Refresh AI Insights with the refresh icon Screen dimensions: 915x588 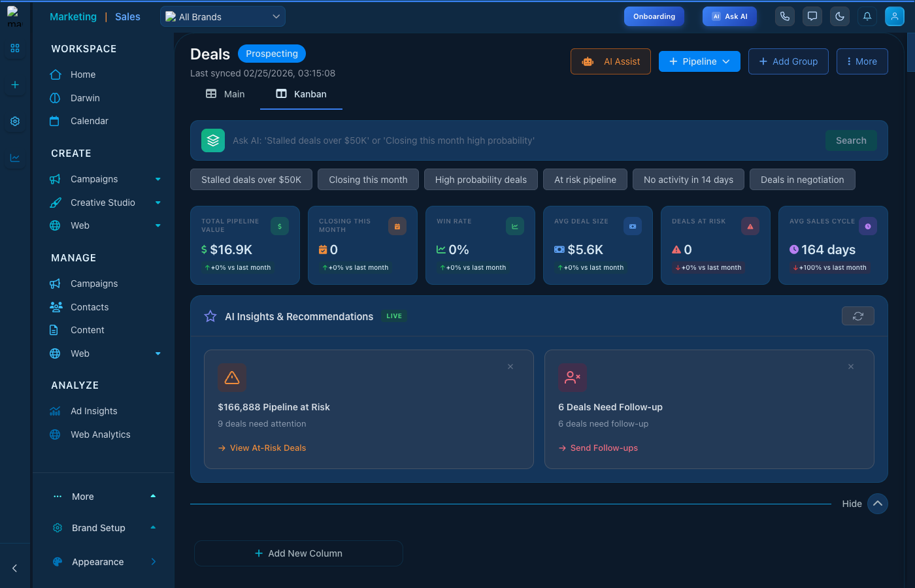858,316
